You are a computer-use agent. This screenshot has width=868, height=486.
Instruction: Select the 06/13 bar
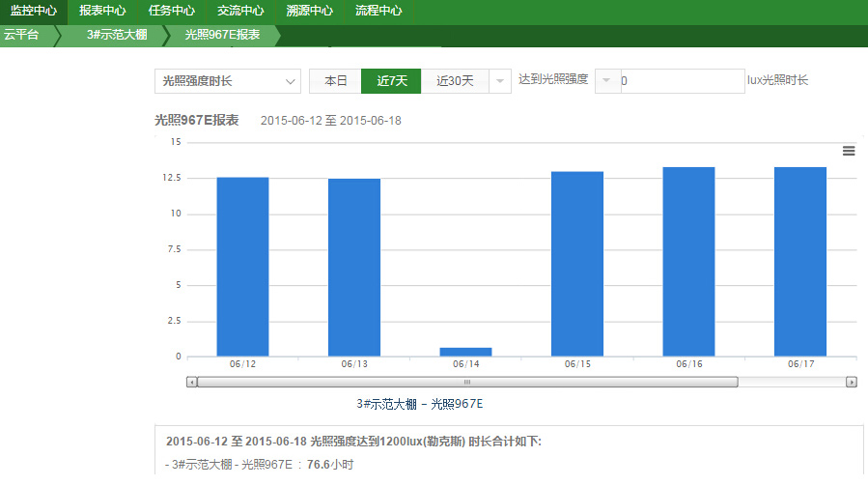pyautogui.click(x=354, y=267)
